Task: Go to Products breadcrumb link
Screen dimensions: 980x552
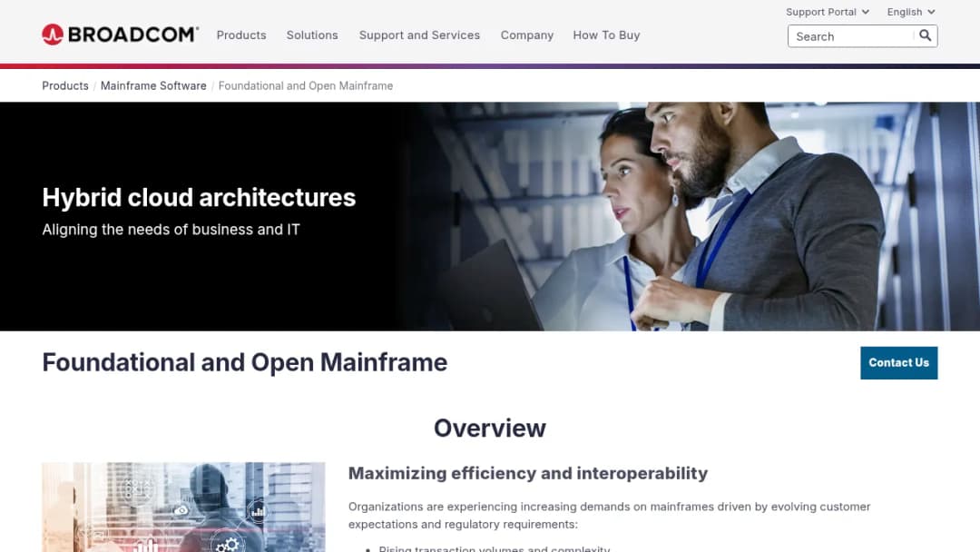Action: click(x=65, y=85)
